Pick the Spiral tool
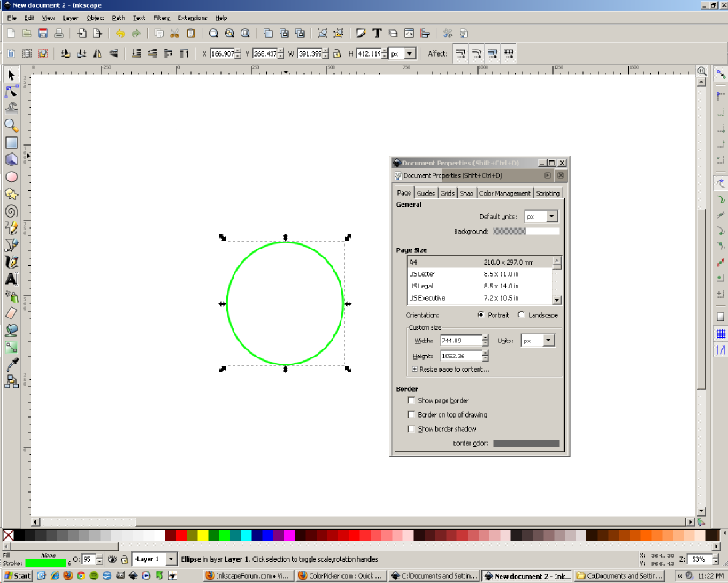This screenshot has width=728, height=583. [11, 211]
